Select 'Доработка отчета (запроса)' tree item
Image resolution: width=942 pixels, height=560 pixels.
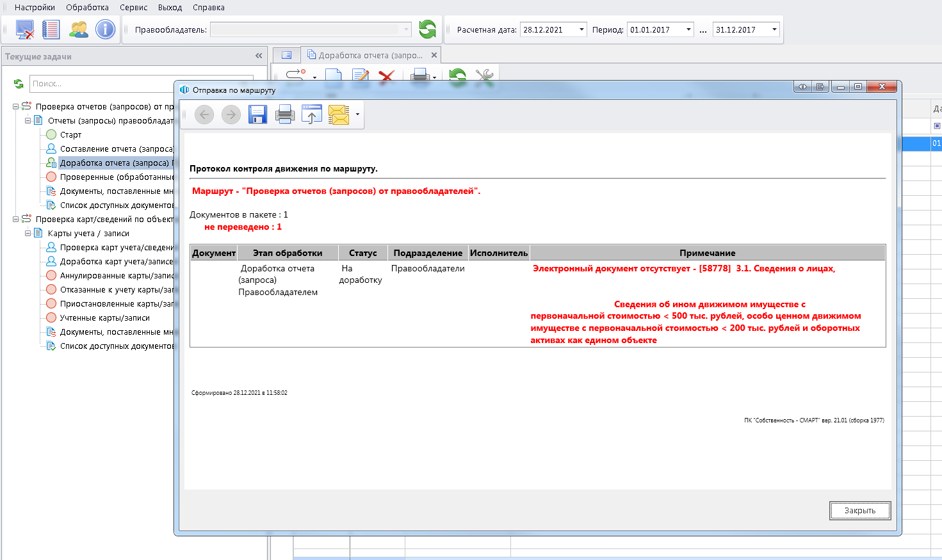point(115,163)
